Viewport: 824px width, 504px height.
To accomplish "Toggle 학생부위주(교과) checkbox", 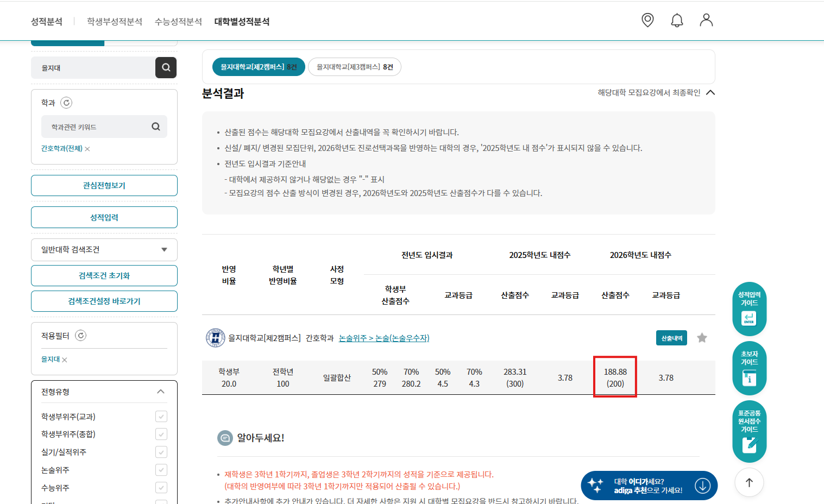I will pyautogui.click(x=161, y=417).
